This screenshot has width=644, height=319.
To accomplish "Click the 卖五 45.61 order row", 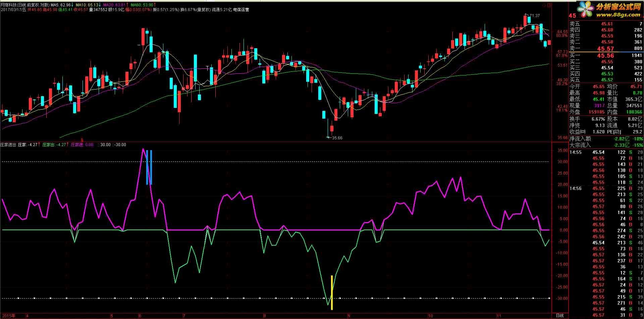I will pyautogui.click(x=606, y=24).
